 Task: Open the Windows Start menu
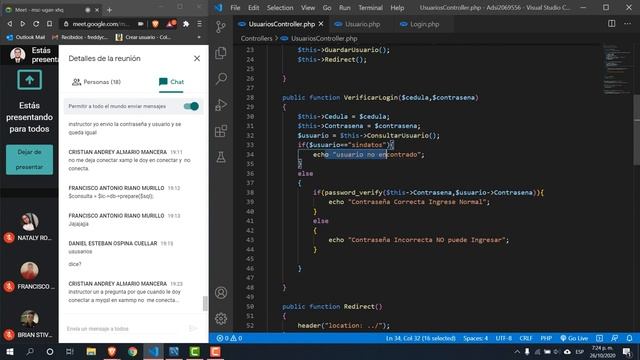[x=10, y=351]
